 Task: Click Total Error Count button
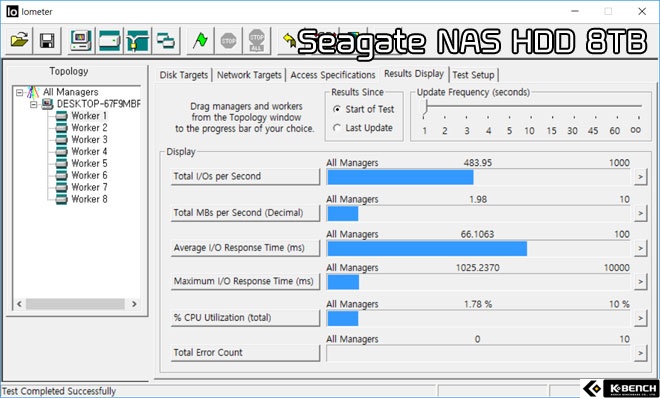pyautogui.click(x=245, y=353)
